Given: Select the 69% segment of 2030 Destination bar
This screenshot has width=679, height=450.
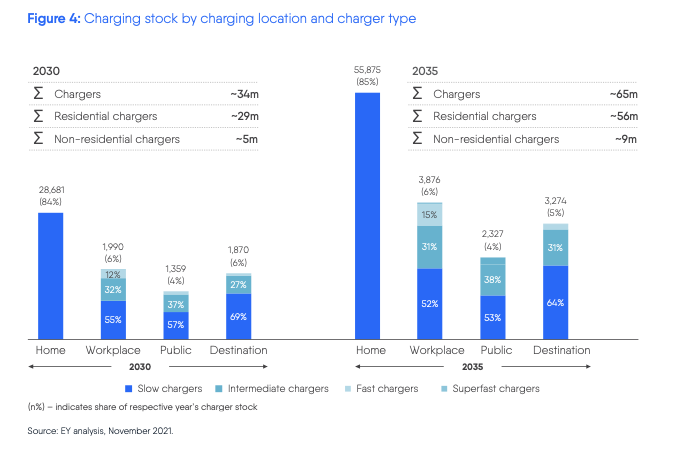Looking at the screenshot, I should 238,317.
